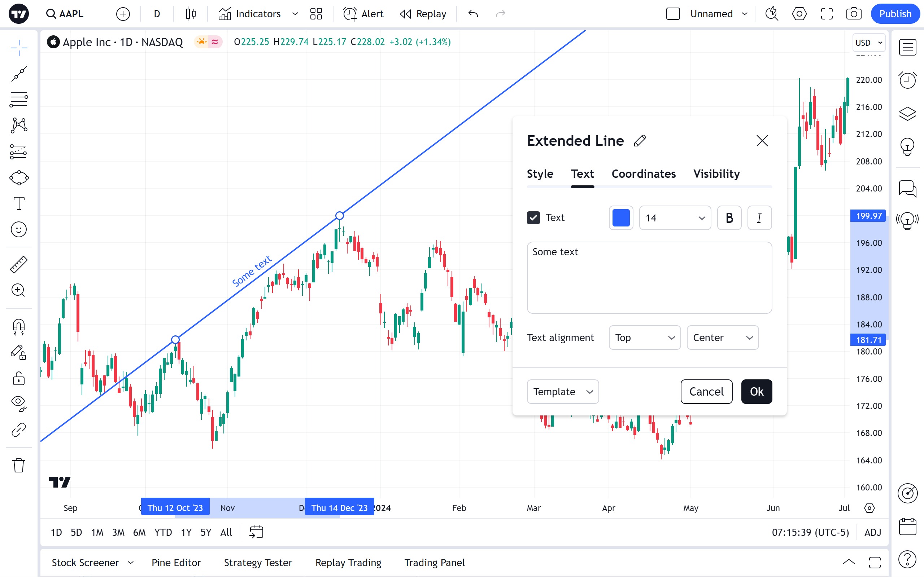Open font size 14 dropdown

point(675,218)
